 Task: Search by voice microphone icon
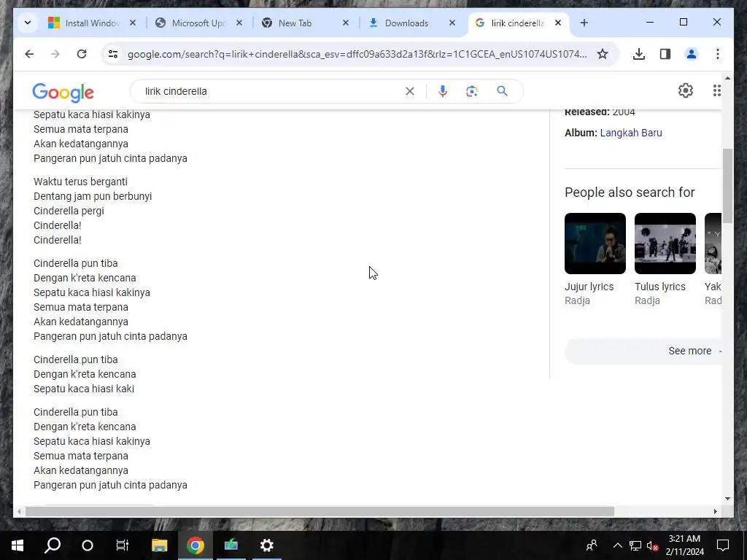click(443, 91)
